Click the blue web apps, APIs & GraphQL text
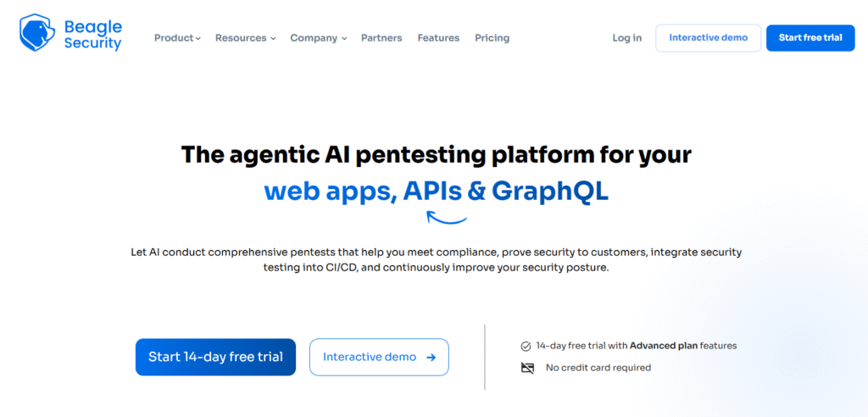The image size is (868, 417). click(436, 191)
